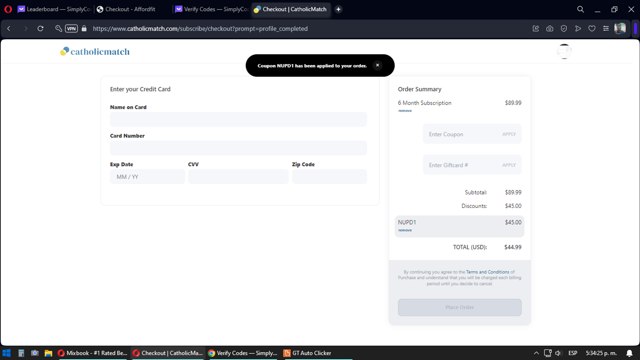Open the camera app taskbar icon
Image resolution: width=640 pixels, height=360 pixels.
click(35, 353)
